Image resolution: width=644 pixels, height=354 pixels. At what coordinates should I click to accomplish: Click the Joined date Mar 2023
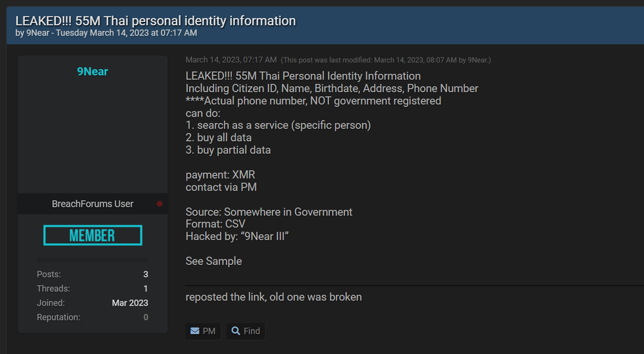[130, 303]
